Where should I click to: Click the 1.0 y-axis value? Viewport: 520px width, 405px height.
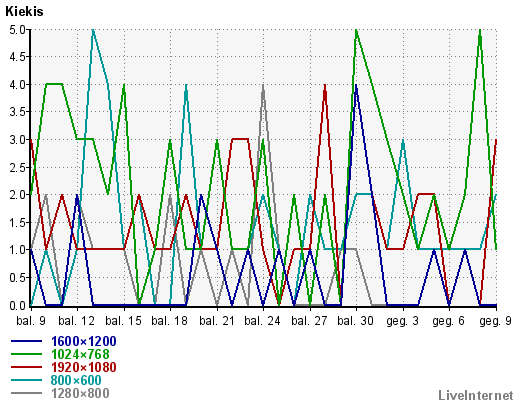point(17,250)
